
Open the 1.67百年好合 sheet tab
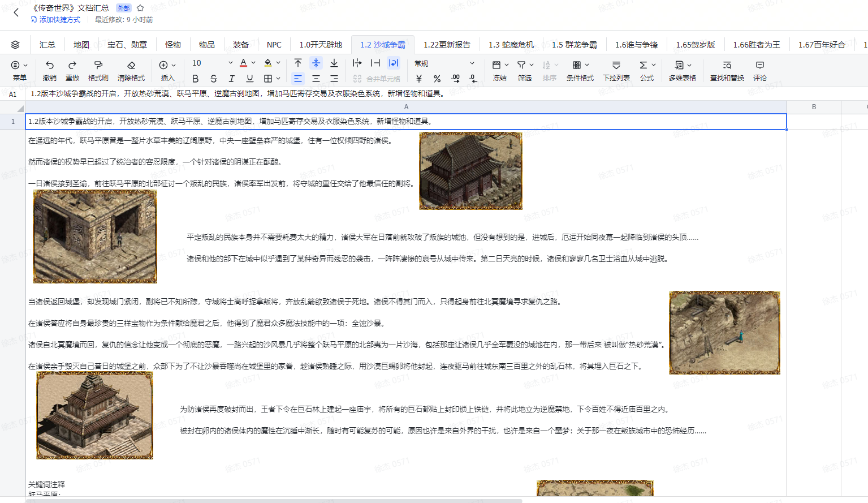822,45
